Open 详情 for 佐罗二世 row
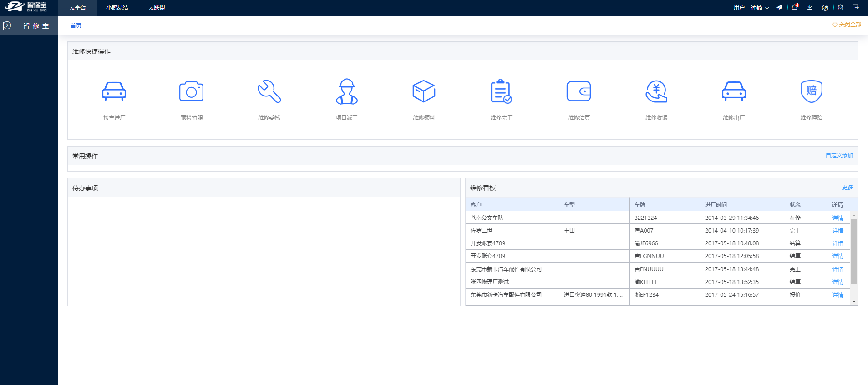Image resolution: width=868 pixels, height=385 pixels. click(x=838, y=231)
